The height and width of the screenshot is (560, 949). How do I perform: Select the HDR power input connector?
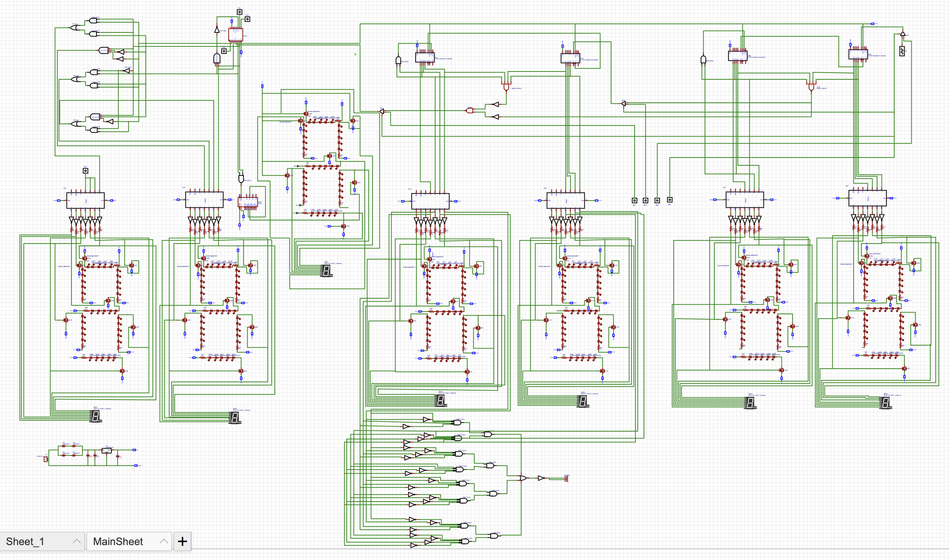pyautogui.click(x=46, y=459)
